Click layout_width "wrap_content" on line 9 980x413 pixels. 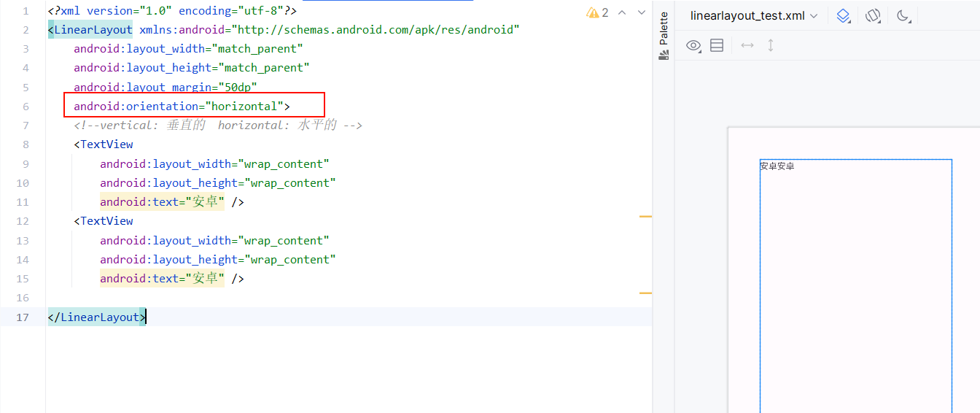[x=284, y=163]
